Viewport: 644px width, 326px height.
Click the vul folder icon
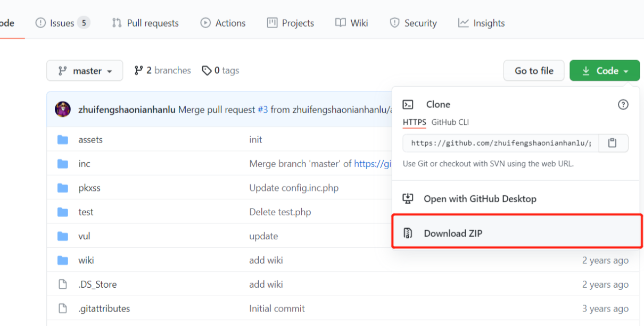(x=63, y=236)
